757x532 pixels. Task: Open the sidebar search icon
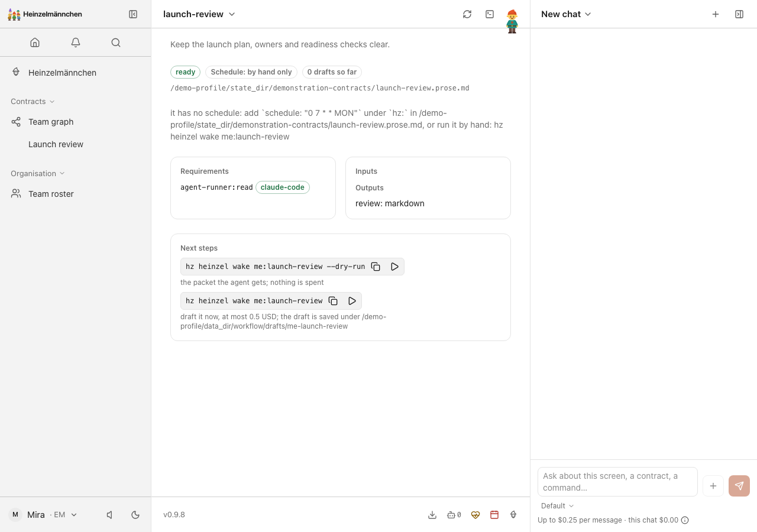point(116,43)
